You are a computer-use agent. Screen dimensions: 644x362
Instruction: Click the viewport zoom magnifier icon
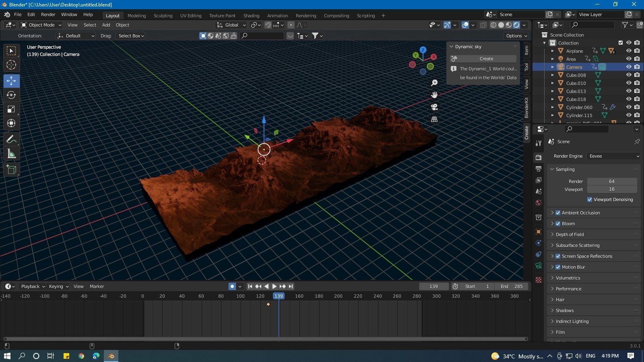tap(434, 83)
